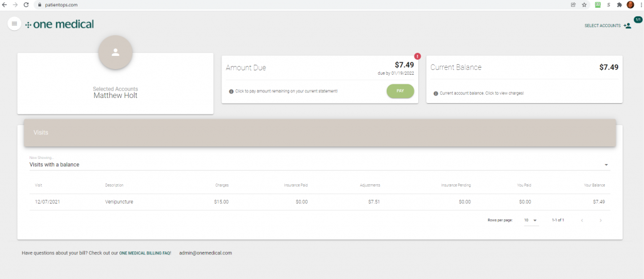Open the hamburger navigation menu
Screen dimensions: 644x279
coord(14,24)
